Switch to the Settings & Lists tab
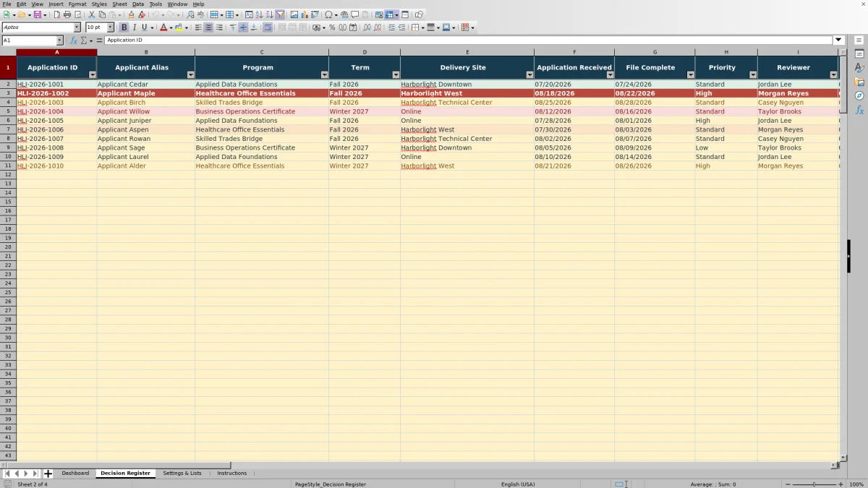The image size is (868, 488). point(182,474)
